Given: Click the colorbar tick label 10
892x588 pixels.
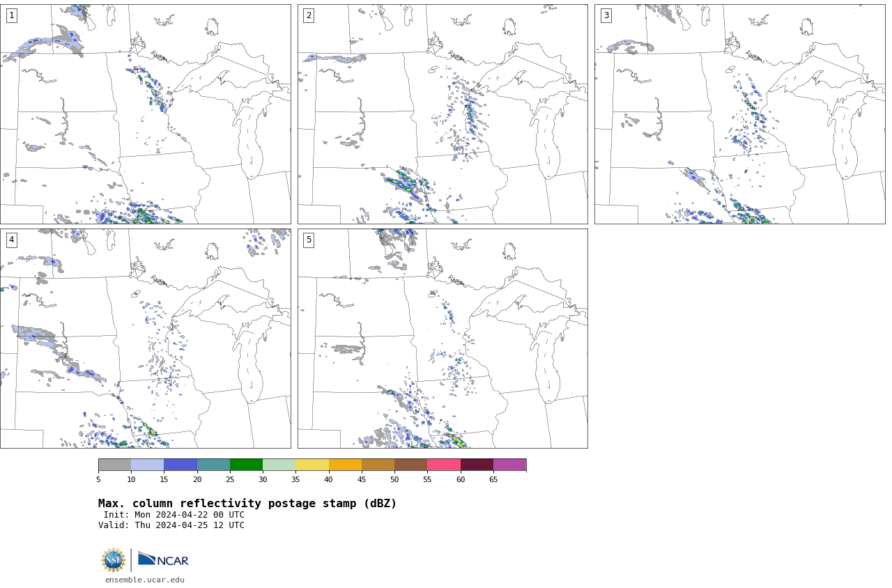Looking at the screenshot, I should [131, 479].
